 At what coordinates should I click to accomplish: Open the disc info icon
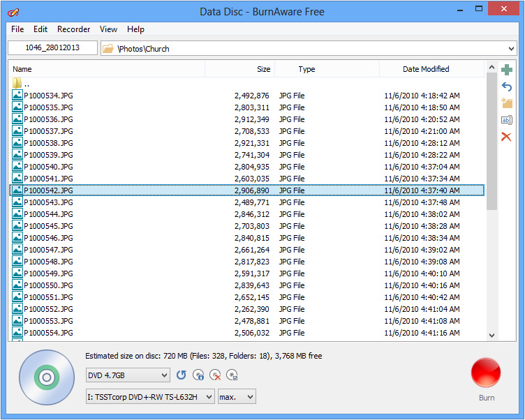click(x=198, y=375)
